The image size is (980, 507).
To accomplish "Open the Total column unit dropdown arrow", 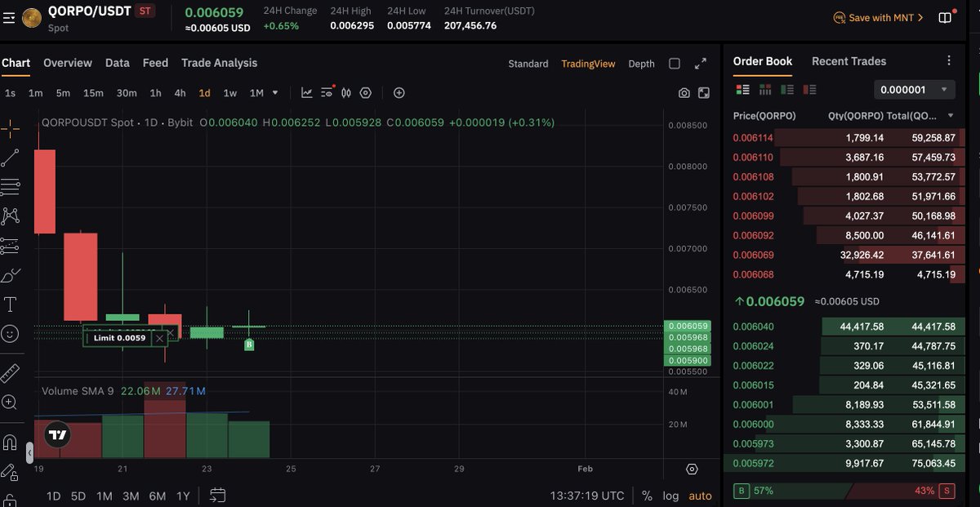I will pyautogui.click(x=951, y=116).
